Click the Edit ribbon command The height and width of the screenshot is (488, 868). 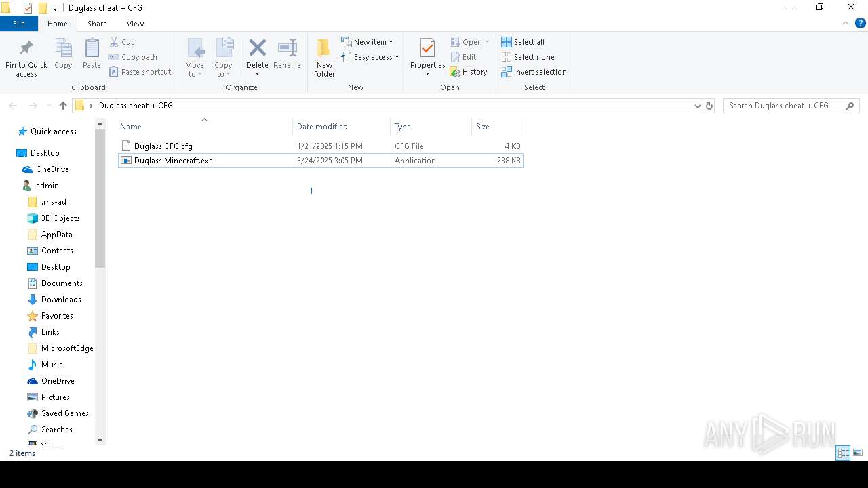464,57
